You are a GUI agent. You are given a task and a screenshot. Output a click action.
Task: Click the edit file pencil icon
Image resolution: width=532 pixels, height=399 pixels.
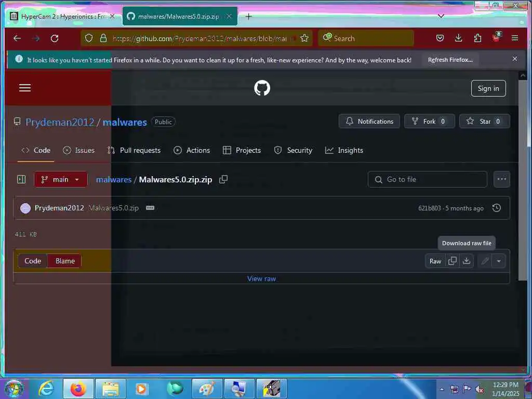pyautogui.click(x=485, y=261)
